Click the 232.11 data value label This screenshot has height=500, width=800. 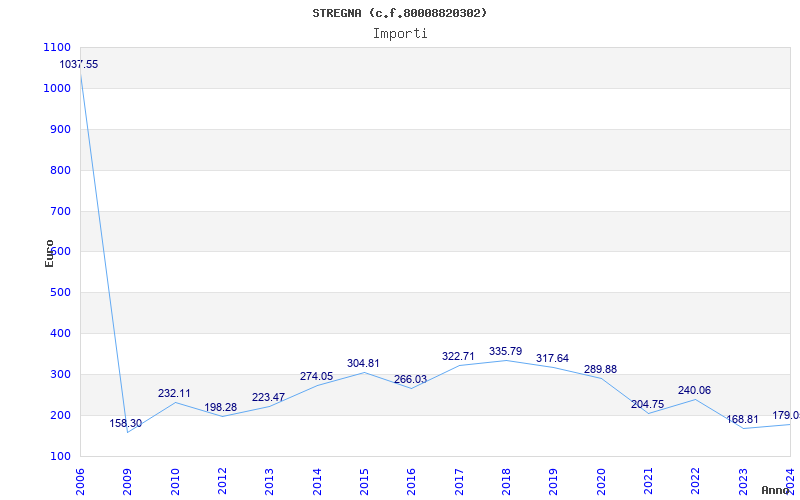(x=174, y=393)
